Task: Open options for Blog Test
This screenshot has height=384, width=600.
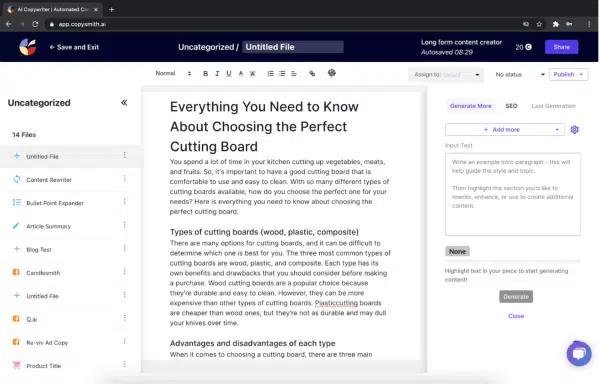Action: pyautogui.click(x=125, y=249)
